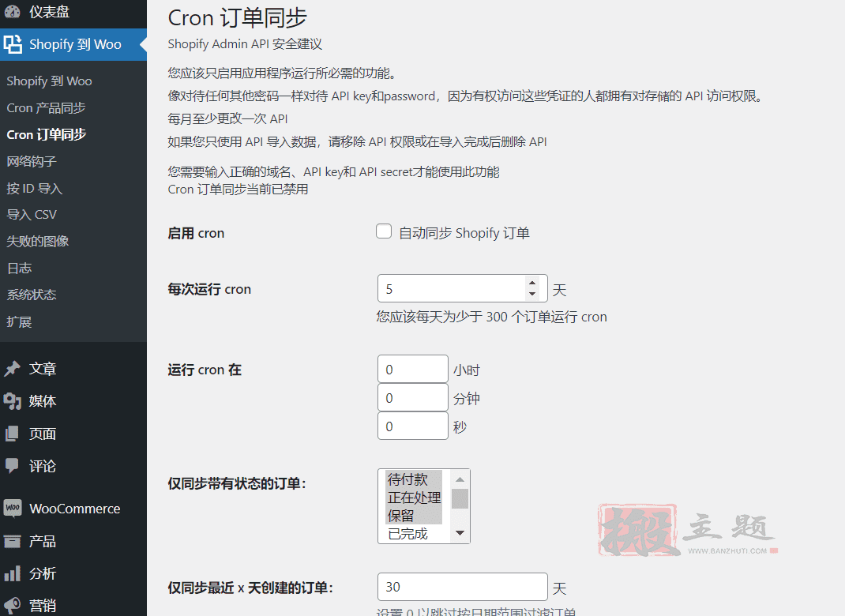
Task: Click the pushpin icon beside 文章
Action: pos(13,369)
